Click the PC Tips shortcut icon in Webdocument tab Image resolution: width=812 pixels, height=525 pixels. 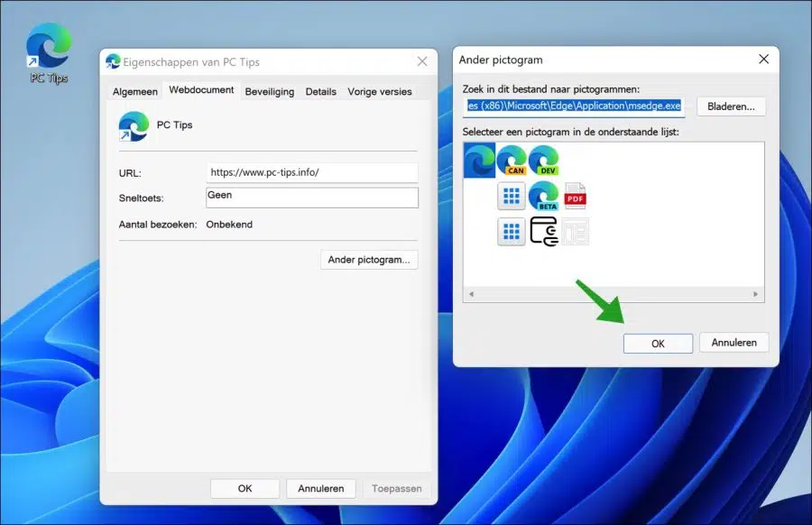pos(134,126)
